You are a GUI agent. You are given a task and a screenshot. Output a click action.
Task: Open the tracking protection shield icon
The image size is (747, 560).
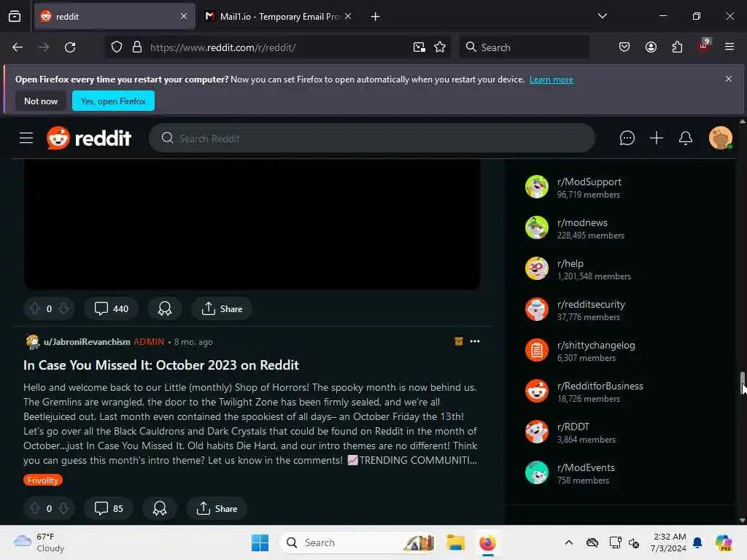(117, 47)
